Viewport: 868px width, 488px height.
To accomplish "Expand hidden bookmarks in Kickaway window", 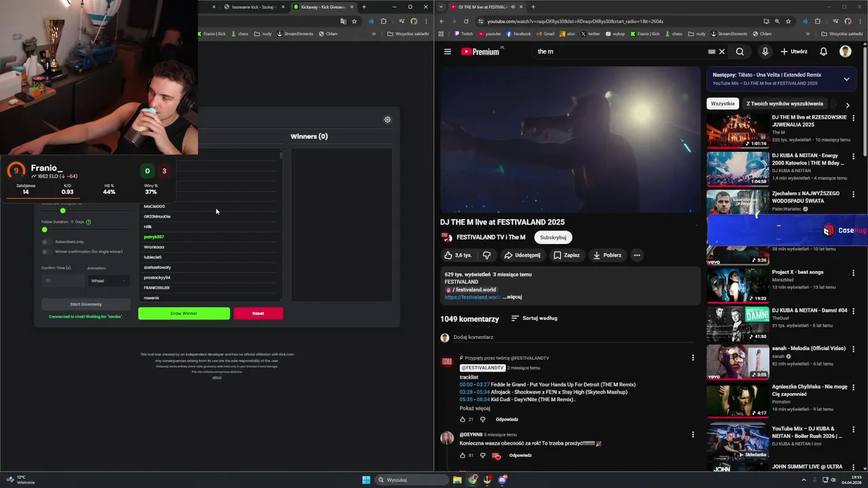I will point(373,34).
